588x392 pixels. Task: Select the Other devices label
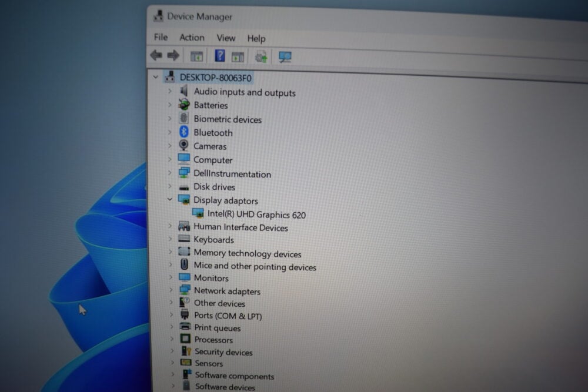219,303
